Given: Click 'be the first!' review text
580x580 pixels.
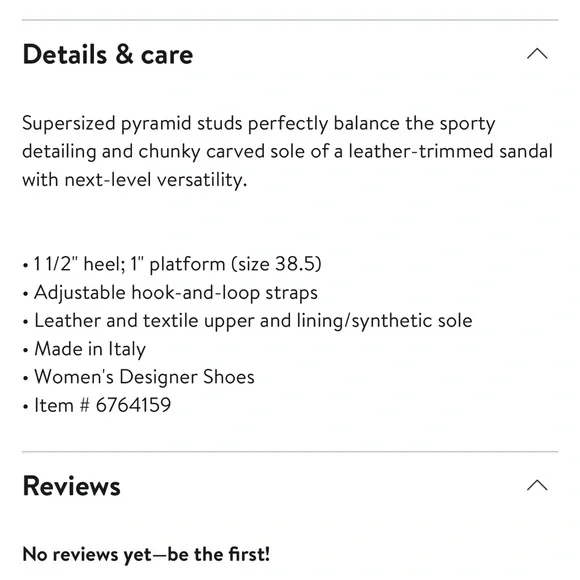Looking at the screenshot, I should pos(219,554).
